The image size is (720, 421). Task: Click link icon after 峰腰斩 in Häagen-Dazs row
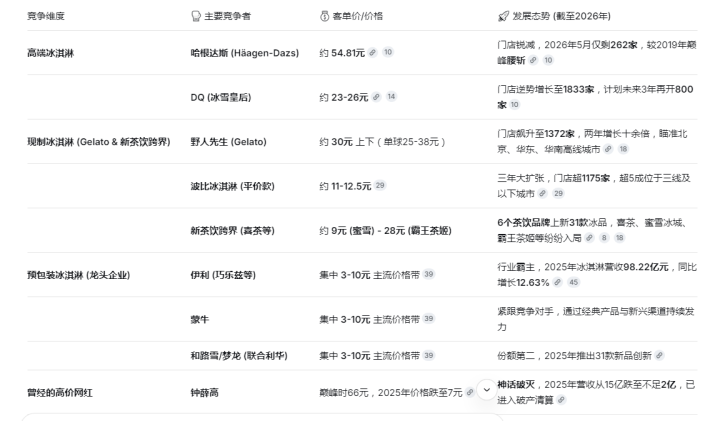533,60
